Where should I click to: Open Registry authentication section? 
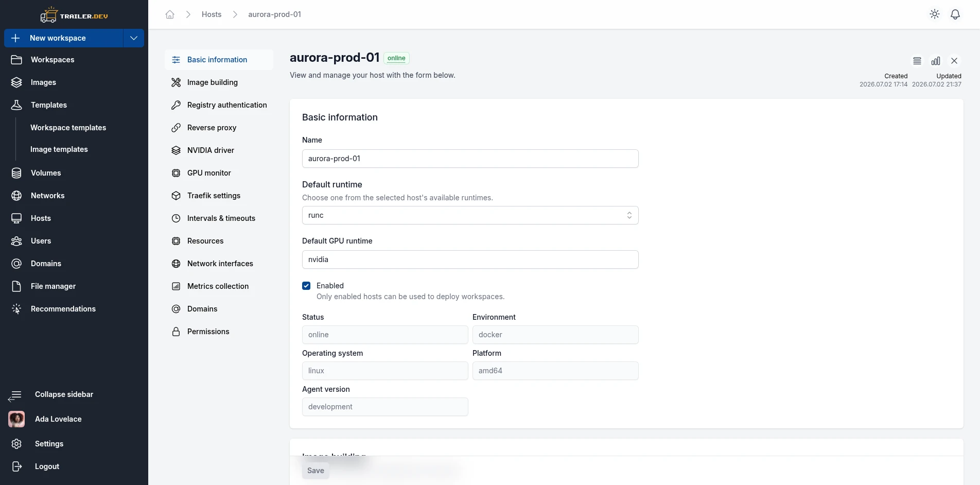click(219, 105)
